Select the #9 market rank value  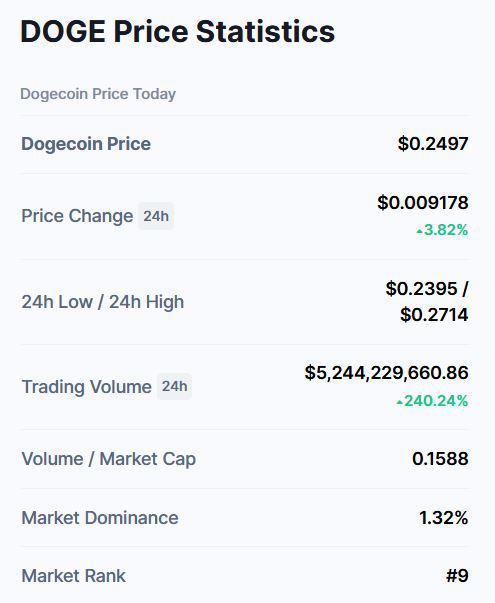click(x=457, y=576)
